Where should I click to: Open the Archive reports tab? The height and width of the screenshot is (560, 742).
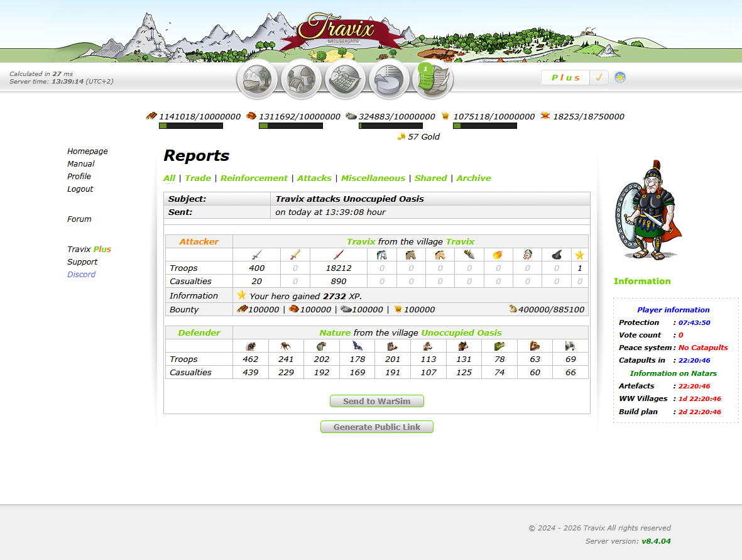tap(474, 178)
